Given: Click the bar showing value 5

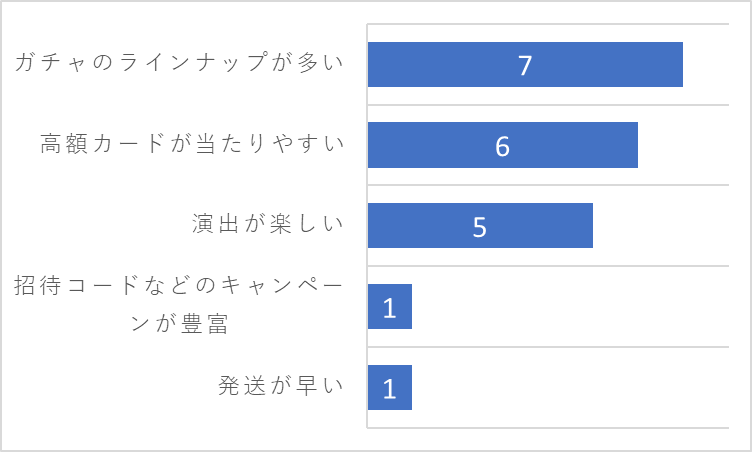Looking at the screenshot, I should click(x=480, y=226).
